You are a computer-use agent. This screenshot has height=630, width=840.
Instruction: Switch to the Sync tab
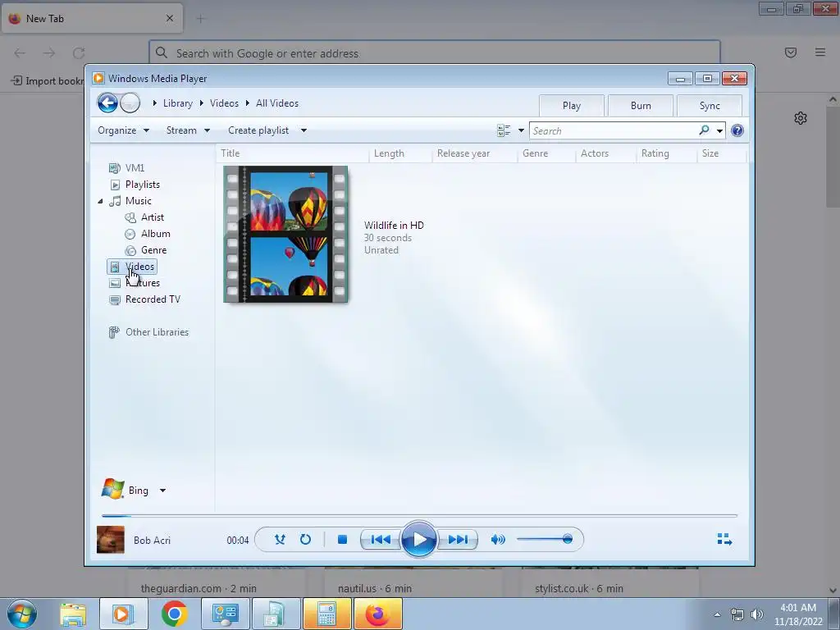(710, 106)
